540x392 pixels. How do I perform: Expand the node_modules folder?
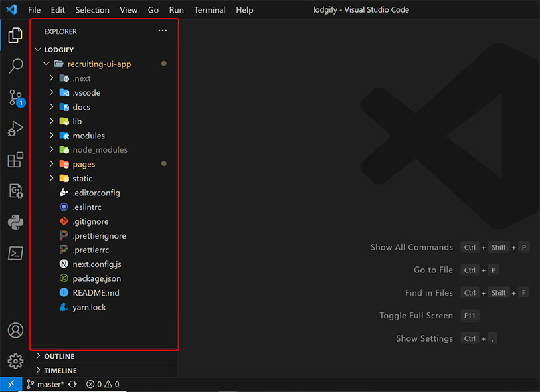pyautogui.click(x=100, y=150)
